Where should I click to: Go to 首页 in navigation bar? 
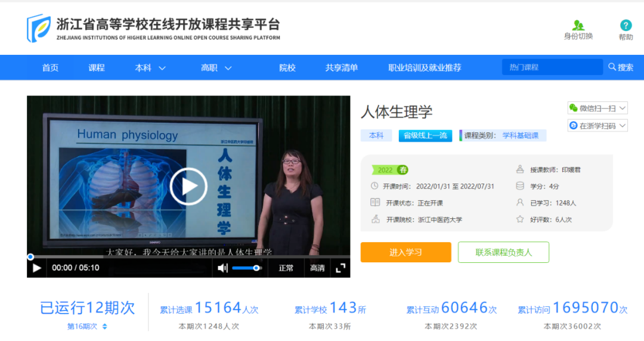(x=50, y=68)
